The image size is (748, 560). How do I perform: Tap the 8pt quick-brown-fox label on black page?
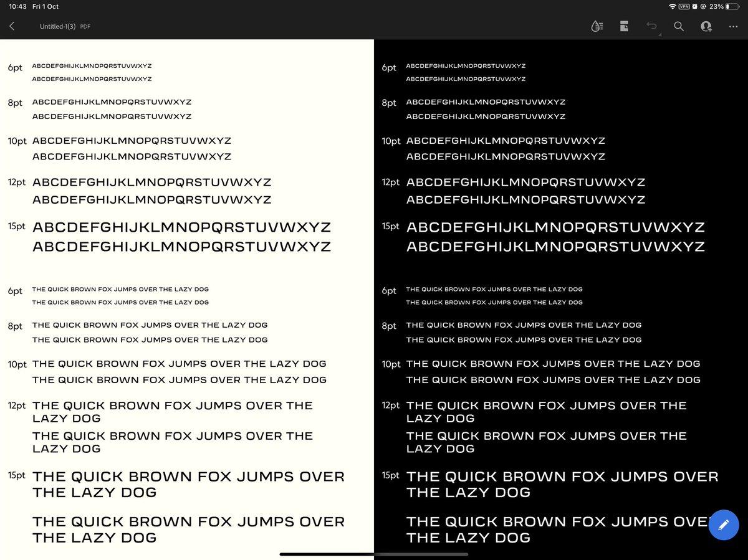pyautogui.click(x=389, y=326)
